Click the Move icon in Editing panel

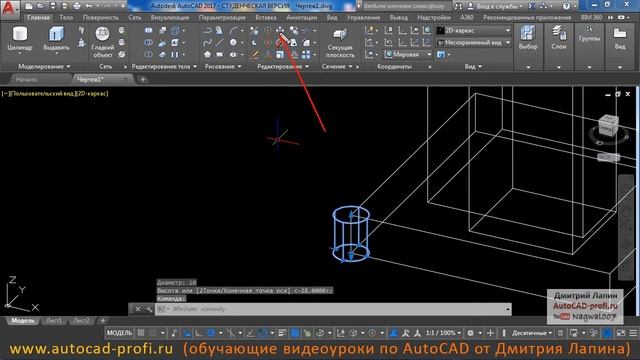pos(280,31)
